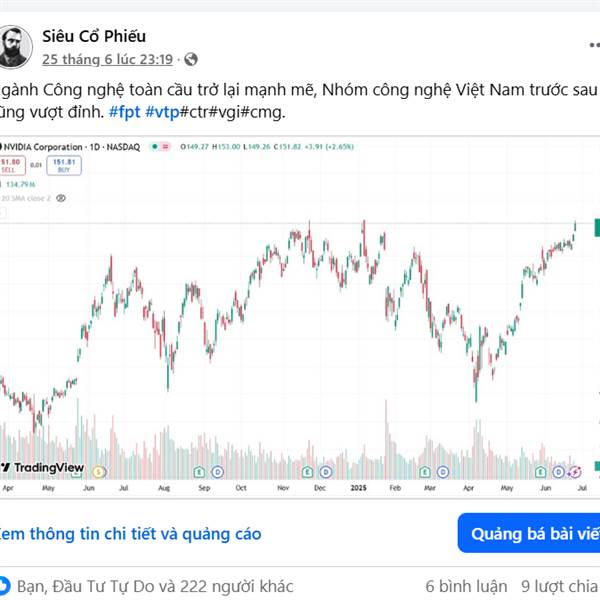Click the thumbs-up reaction icon
The image size is (600, 600).
tap(4, 586)
